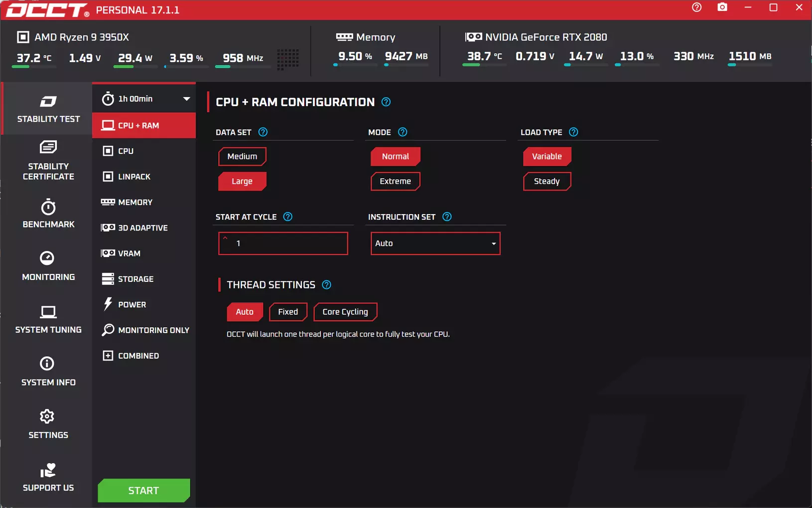Select the CPU test
812x508 pixels.
click(144, 151)
